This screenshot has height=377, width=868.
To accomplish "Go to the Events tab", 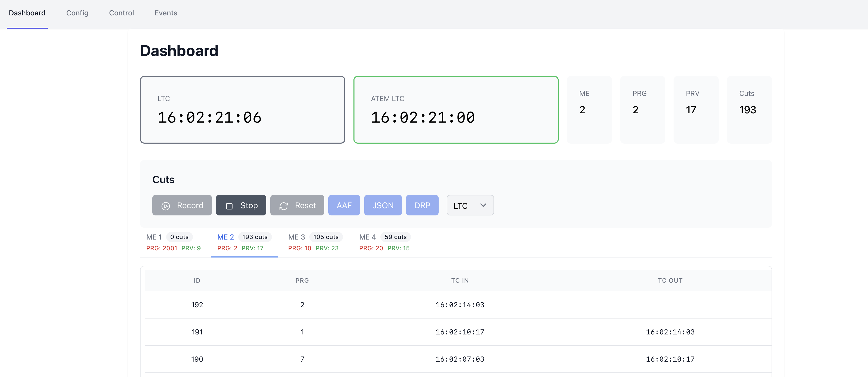I will point(165,13).
